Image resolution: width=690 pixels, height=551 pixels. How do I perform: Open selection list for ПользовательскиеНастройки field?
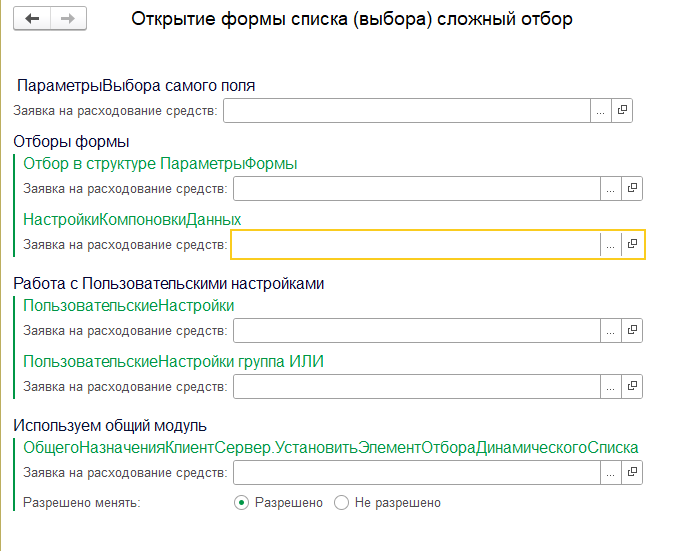[611, 331]
